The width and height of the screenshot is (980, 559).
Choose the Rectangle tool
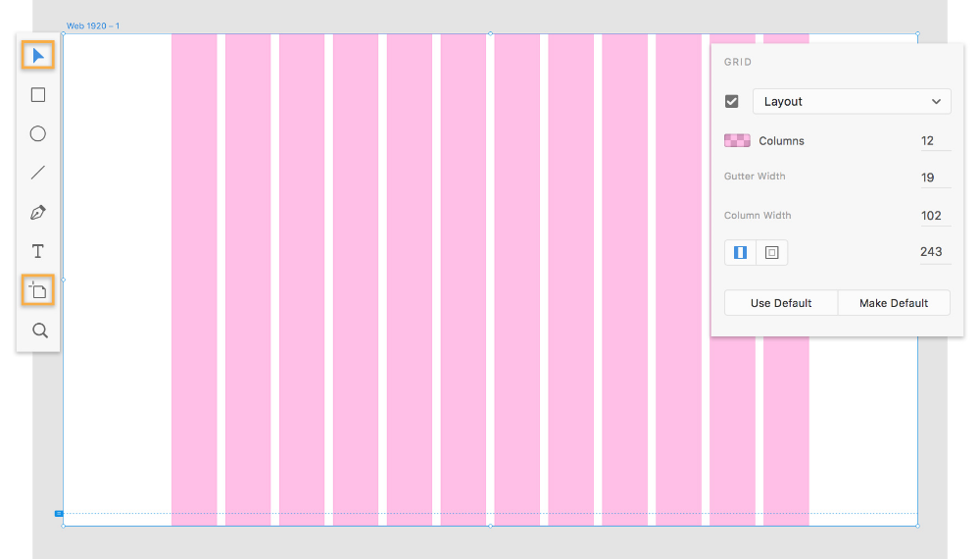pyautogui.click(x=38, y=95)
